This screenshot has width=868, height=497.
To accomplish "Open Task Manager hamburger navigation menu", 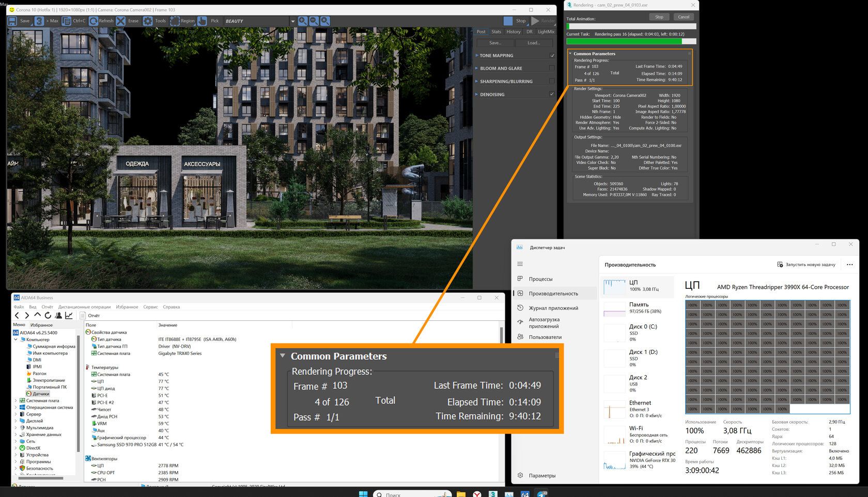I will click(520, 264).
